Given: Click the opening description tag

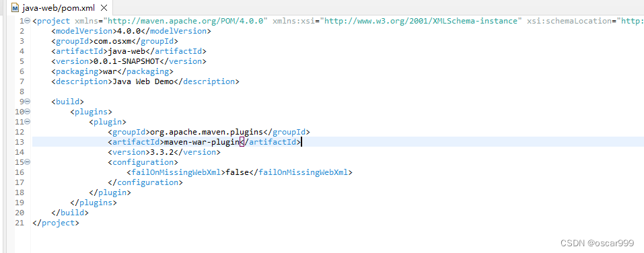Looking at the screenshot, I should click(x=81, y=81).
